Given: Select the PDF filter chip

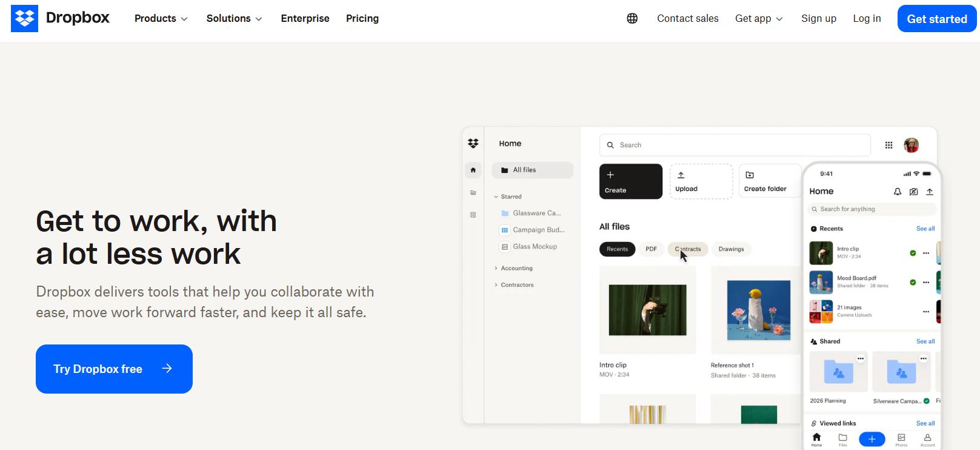Looking at the screenshot, I should [652, 249].
